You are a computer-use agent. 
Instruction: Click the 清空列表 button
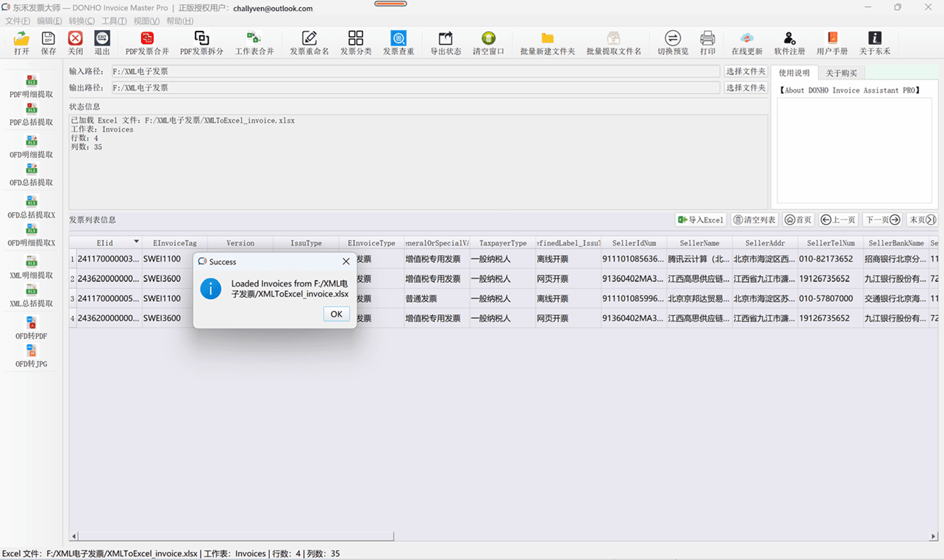pos(754,220)
